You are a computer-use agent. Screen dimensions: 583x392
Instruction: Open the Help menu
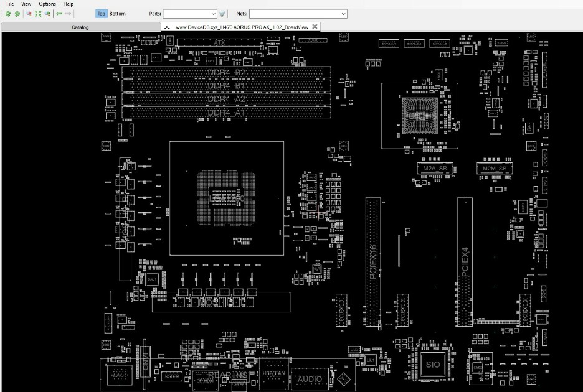pos(68,4)
